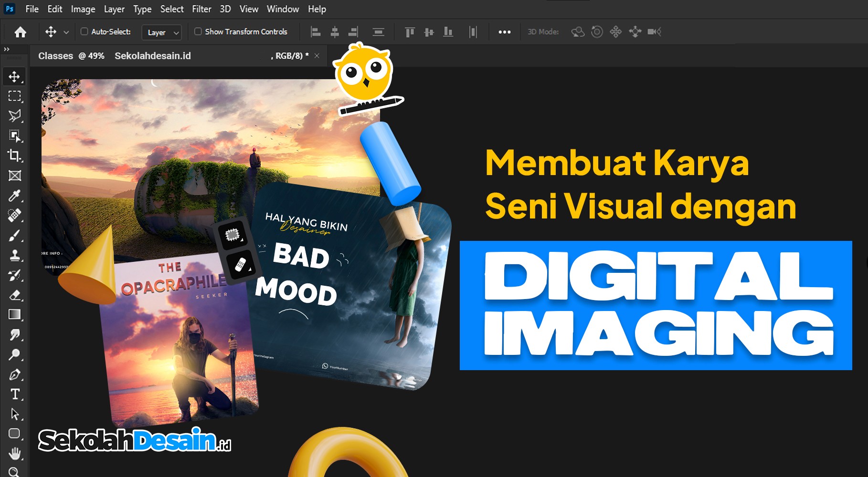
Task: Select the Hand tool
Action: pos(14,453)
